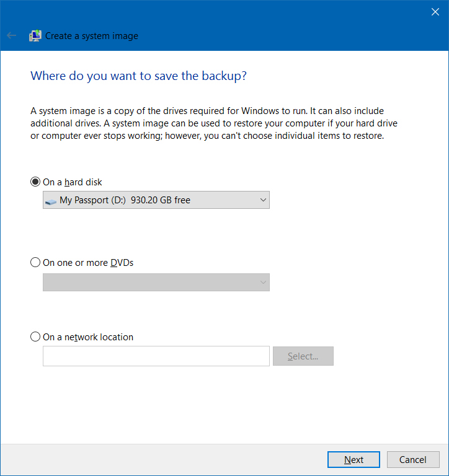This screenshot has width=449, height=476.
Task: Click the My Passport drive icon
Action: click(x=51, y=201)
